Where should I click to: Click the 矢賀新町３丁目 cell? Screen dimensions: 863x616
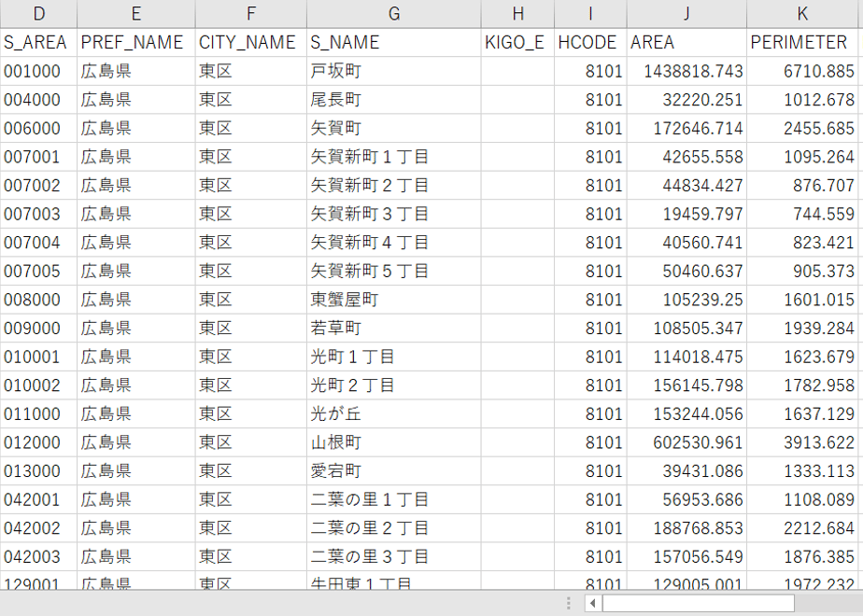[394, 214]
